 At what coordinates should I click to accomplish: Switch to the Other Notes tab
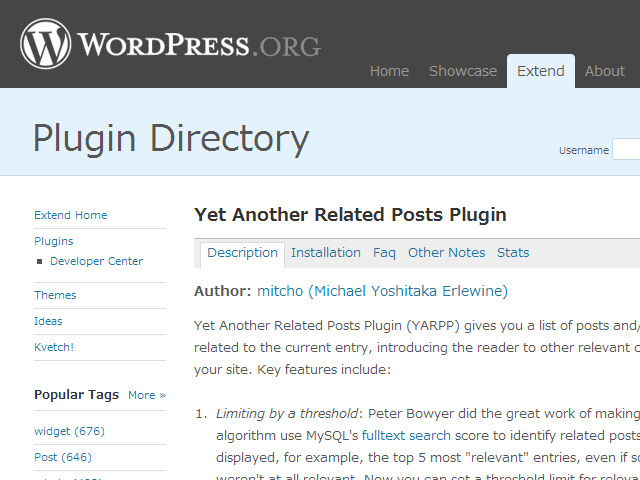tap(447, 253)
